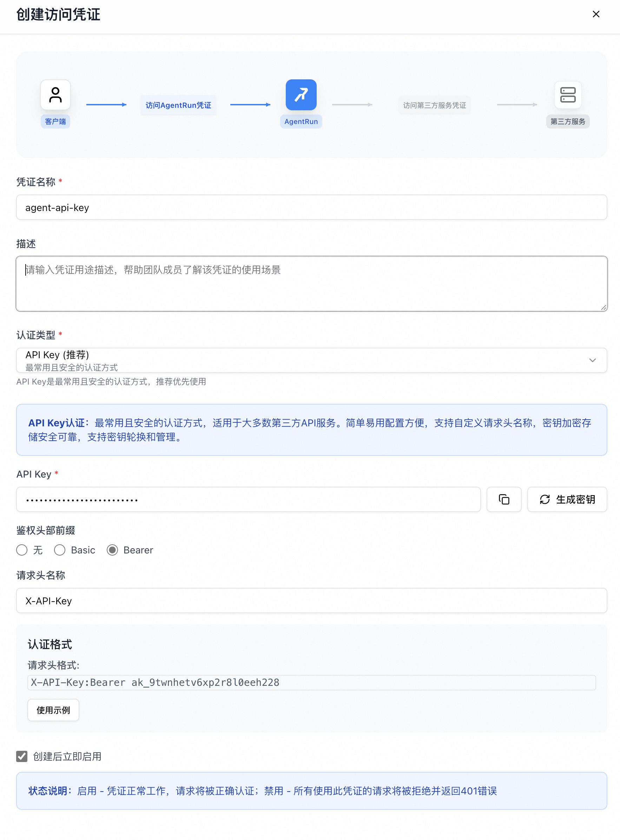Click the 客户端 user icon
The width and height of the screenshot is (620, 840).
click(x=55, y=94)
